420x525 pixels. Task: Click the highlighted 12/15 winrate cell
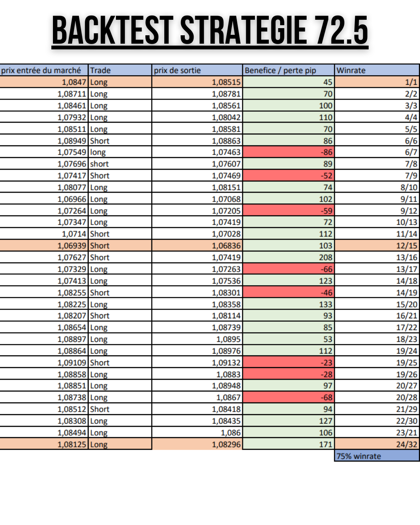click(x=377, y=246)
